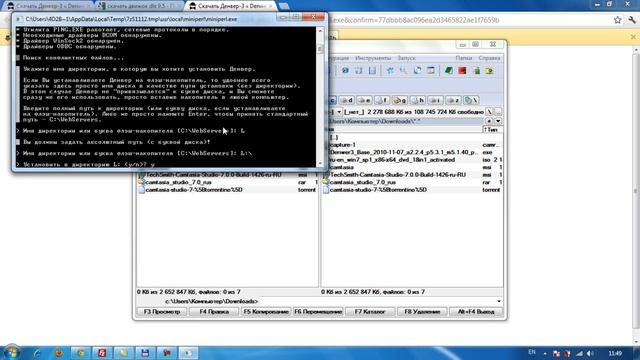This screenshot has height=360, width=640.
Task: Switch to second Chrome tab скачать
Action: (x=139, y=6)
